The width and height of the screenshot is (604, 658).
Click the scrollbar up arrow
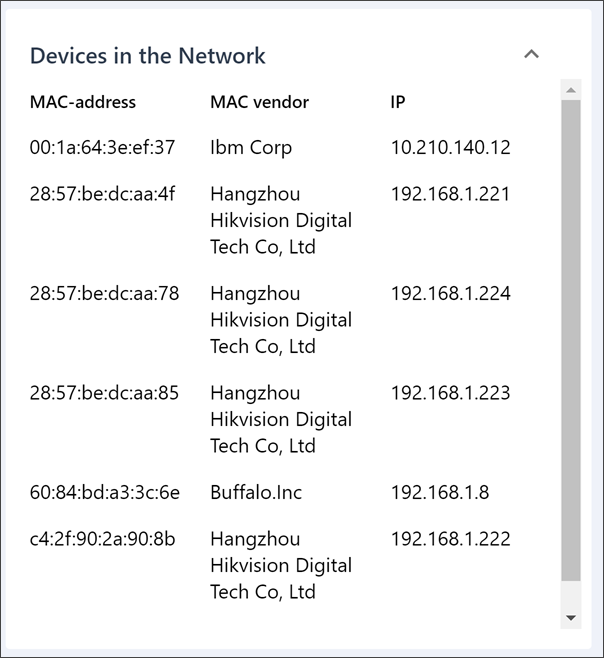pos(571,90)
